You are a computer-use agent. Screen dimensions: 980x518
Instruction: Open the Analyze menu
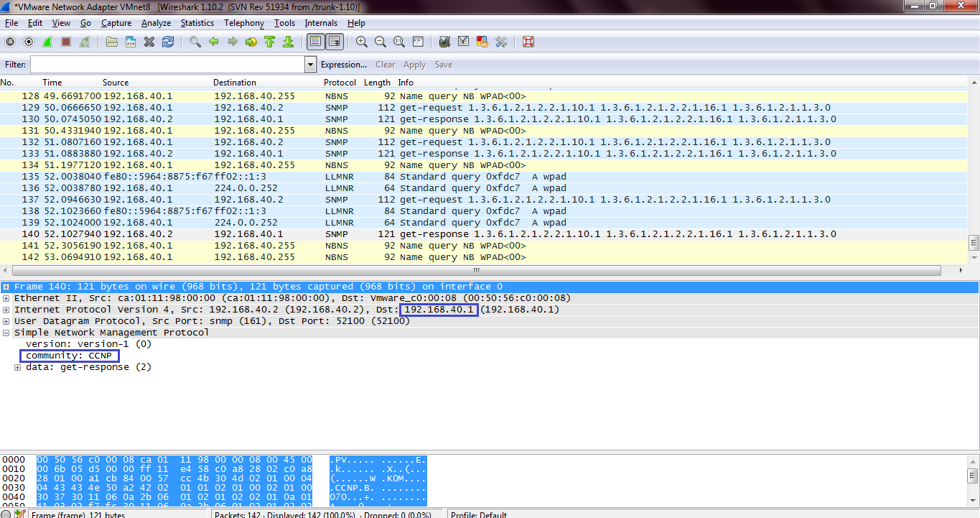pos(156,23)
